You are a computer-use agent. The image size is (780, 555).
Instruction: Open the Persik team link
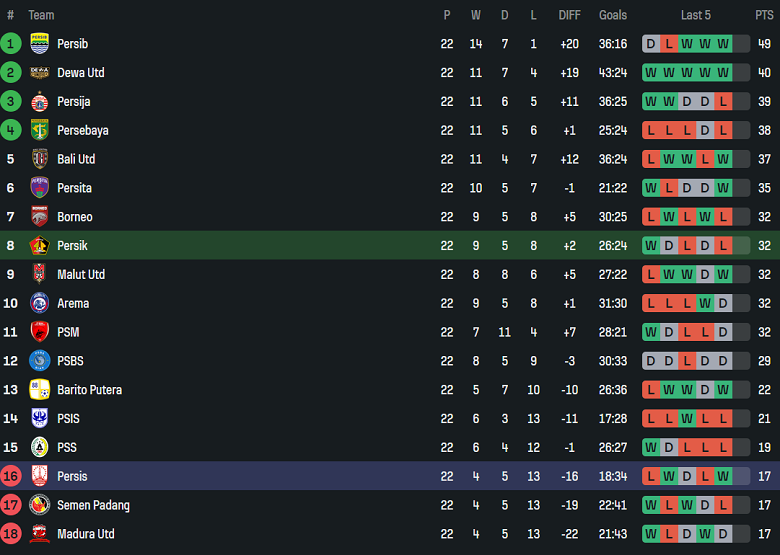[74, 246]
